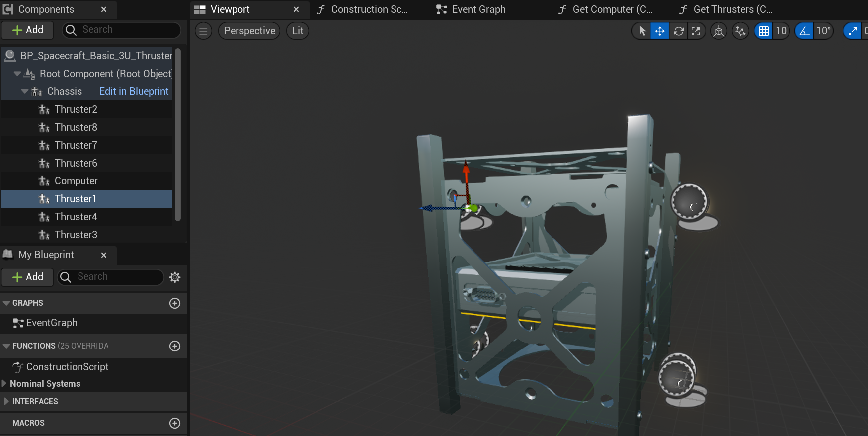This screenshot has height=436, width=868.
Task: Toggle grid snapping on or off
Action: pos(764,31)
